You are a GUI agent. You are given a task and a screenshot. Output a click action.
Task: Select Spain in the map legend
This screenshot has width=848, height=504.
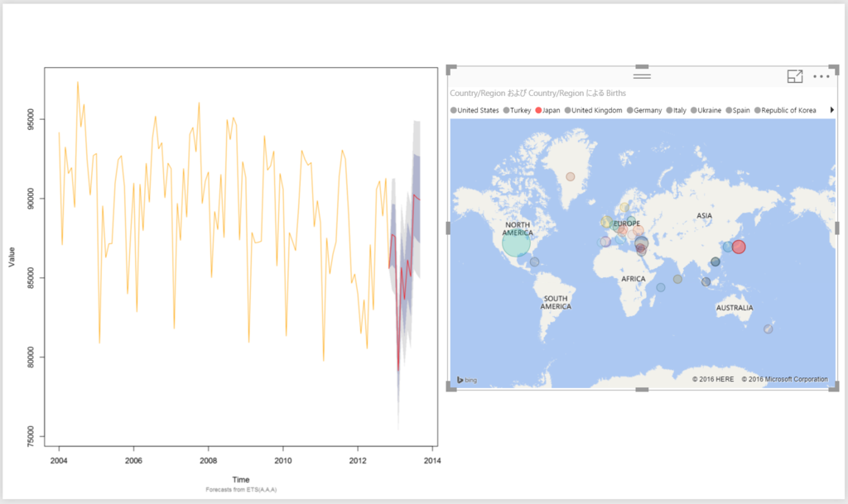(738, 110)
